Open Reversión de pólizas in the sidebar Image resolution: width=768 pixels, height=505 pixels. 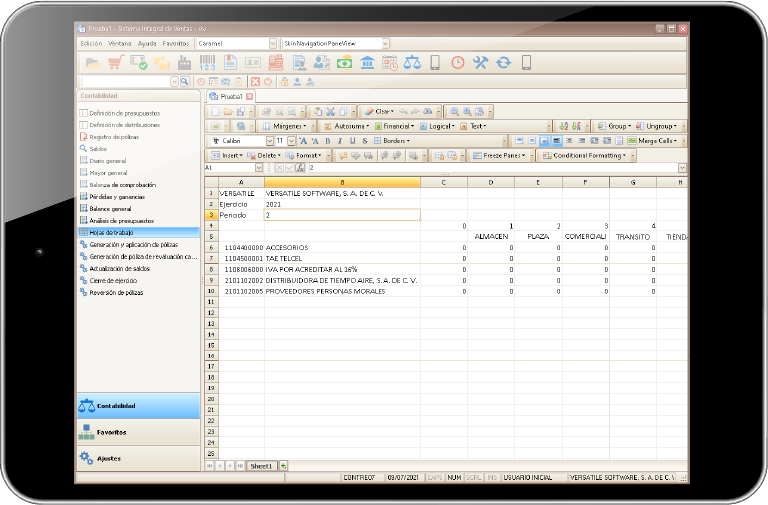[116, 292]
